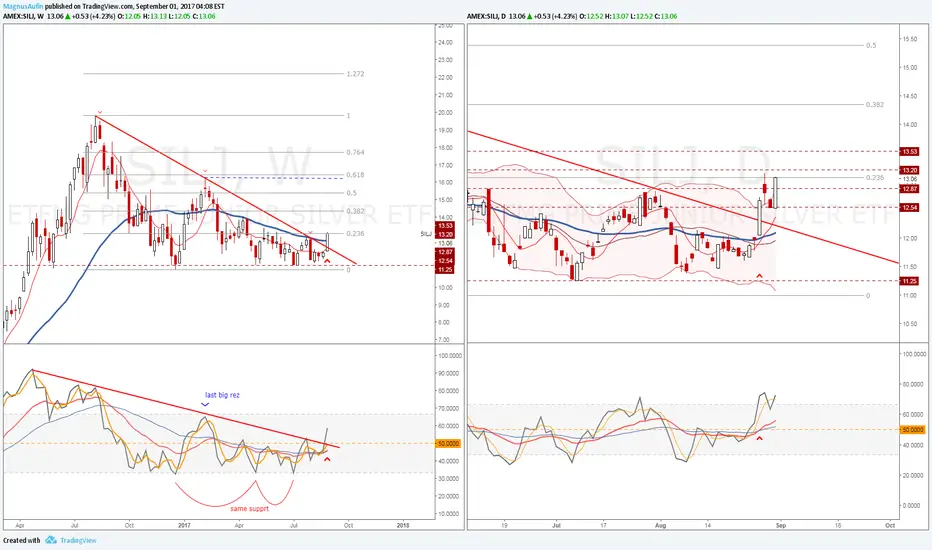Click the 0.5 Fibonacci label on weekly chart
The image size is (932, 550).
pyautogui.click(x=352, y=193)
